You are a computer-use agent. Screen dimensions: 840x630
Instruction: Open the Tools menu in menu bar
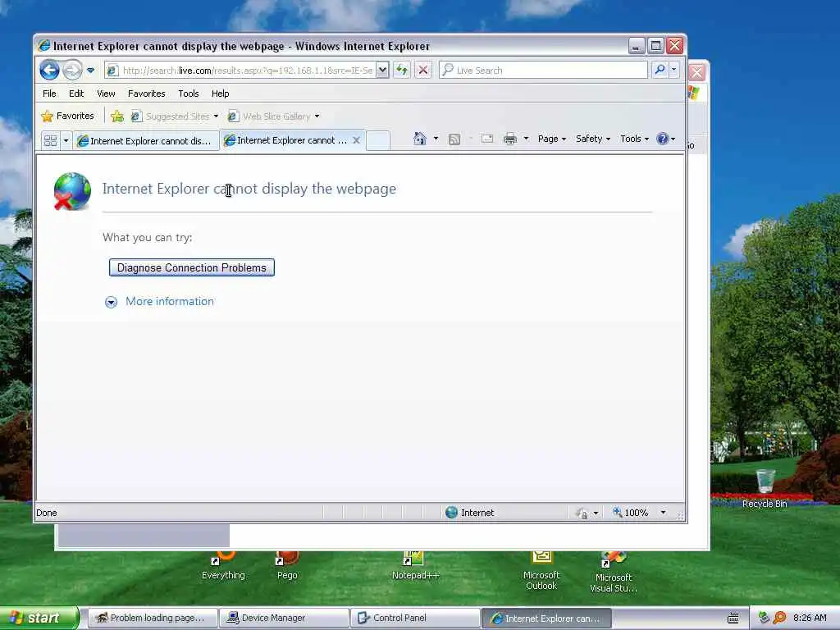pos(189,94)
